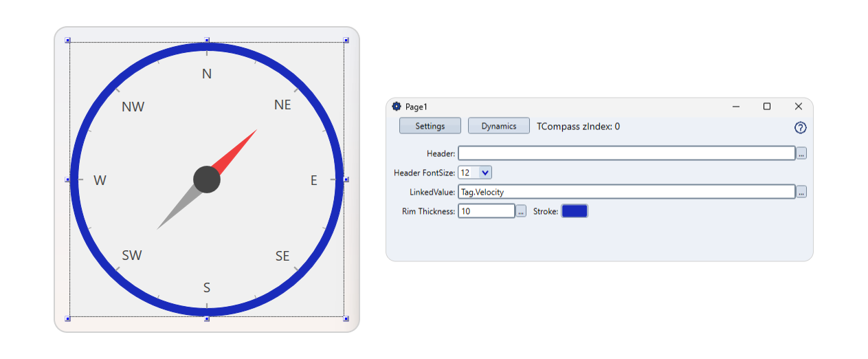This screenshot has height=359, width=868.
Task: Expand the Header FontSize dropdown
Action: 485,173
